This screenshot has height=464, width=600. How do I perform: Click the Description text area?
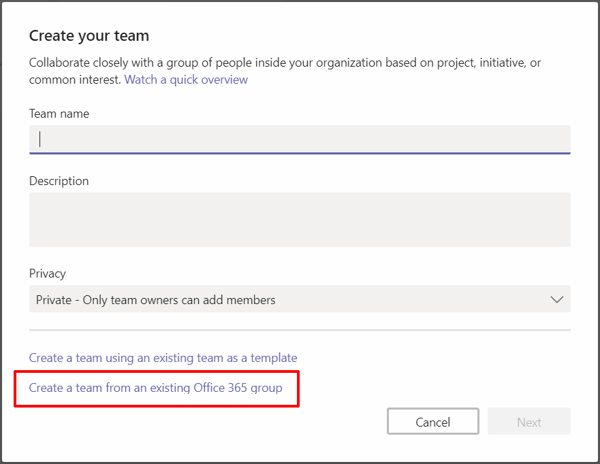click(x=300, y=220)
